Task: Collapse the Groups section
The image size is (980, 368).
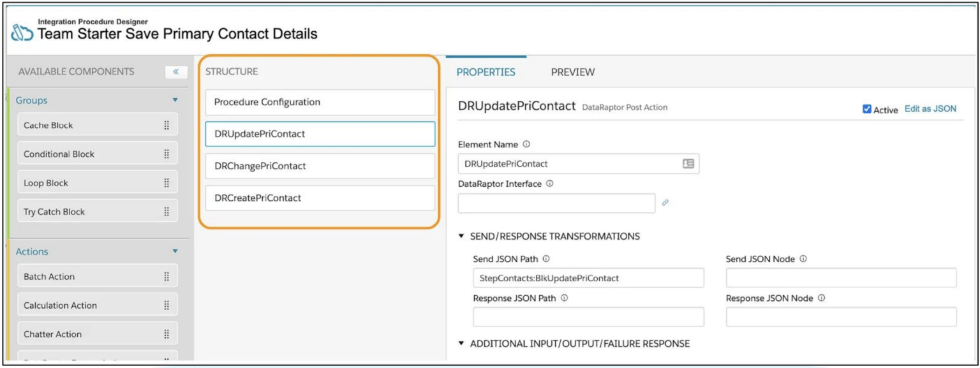Action: pos(175,100)
